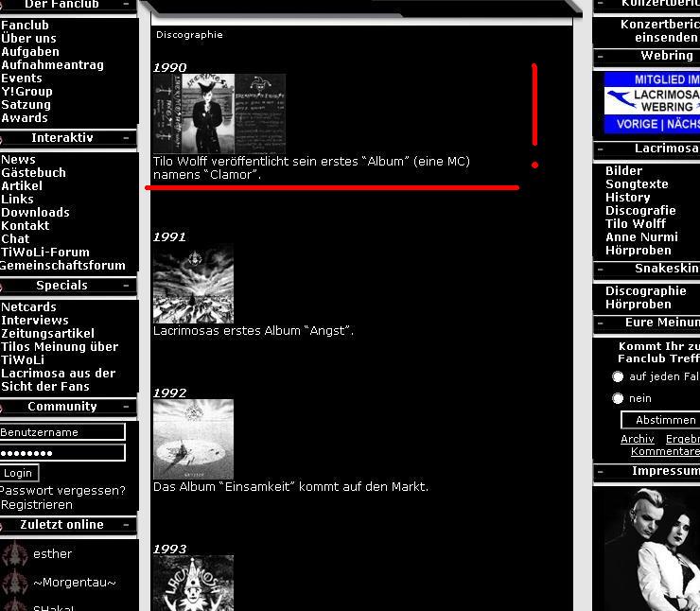The width and height of the screenshot is (700, 611).
Task: Open the Songtexte page
Action: point(637,183)
